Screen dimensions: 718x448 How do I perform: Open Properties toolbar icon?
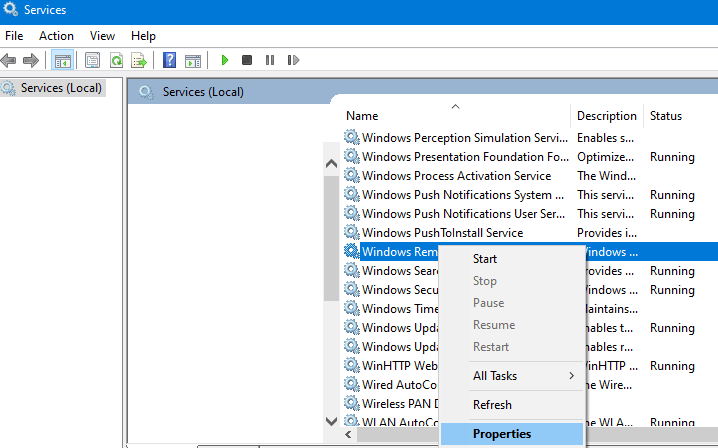click(x=92, y=60)
